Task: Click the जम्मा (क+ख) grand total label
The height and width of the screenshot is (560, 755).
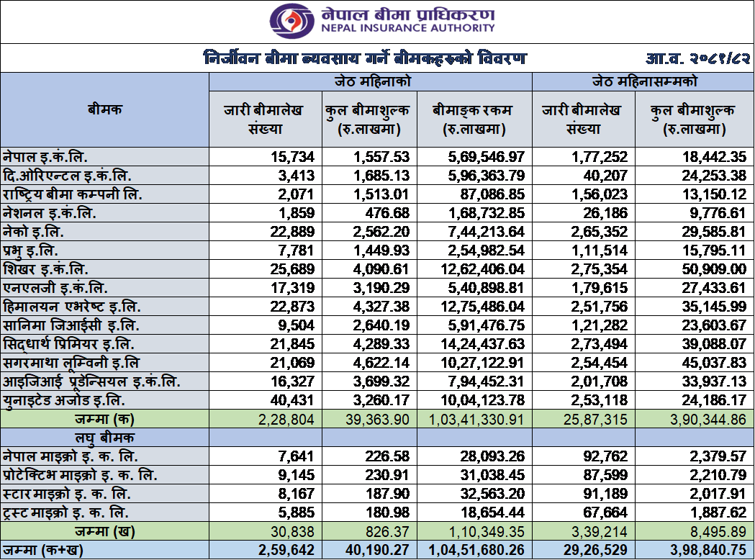Action: tap(43, 550)
